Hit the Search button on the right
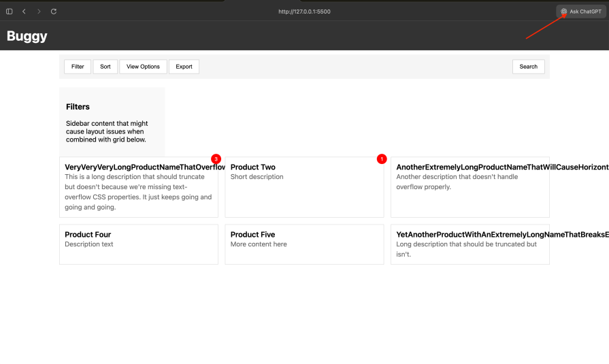 point(528,67)
